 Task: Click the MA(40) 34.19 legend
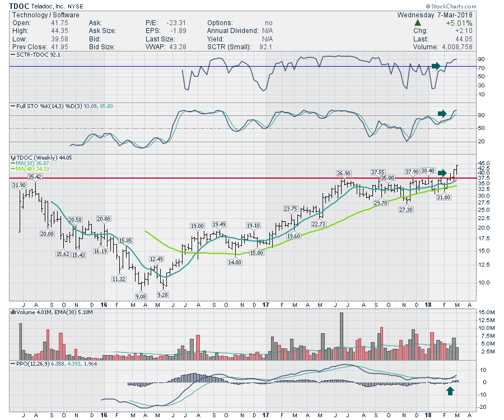tap(30, 169)
